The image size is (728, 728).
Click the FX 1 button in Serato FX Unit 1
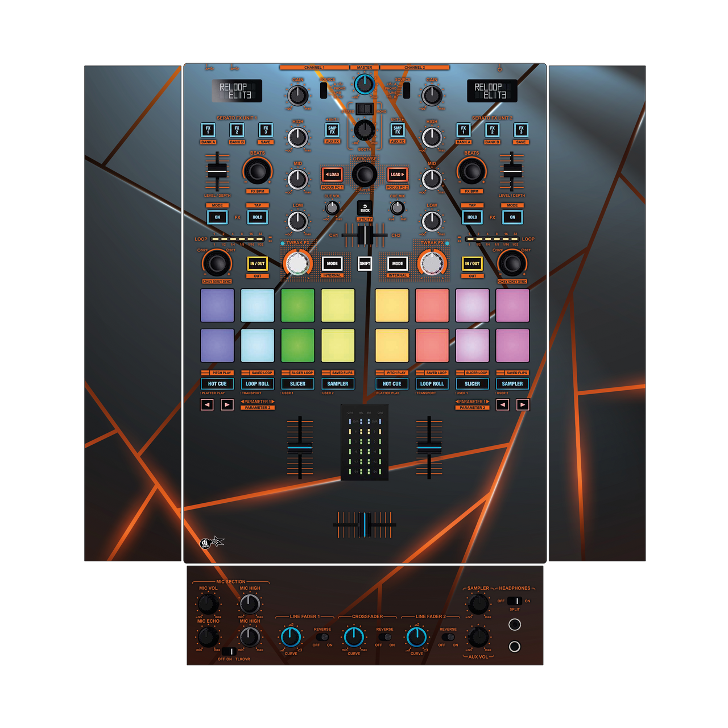[208, 130]
